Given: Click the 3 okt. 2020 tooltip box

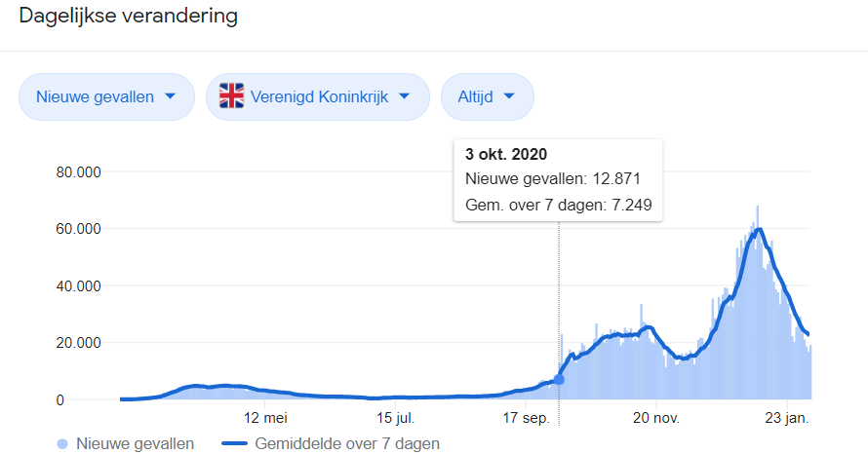Looking at the screenshot, I should point(558,180).
